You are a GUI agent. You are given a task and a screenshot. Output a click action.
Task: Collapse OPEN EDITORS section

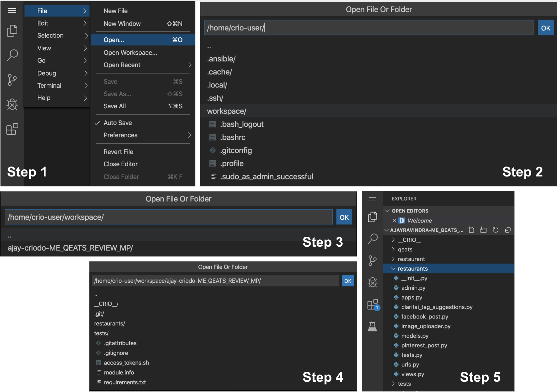448,211
